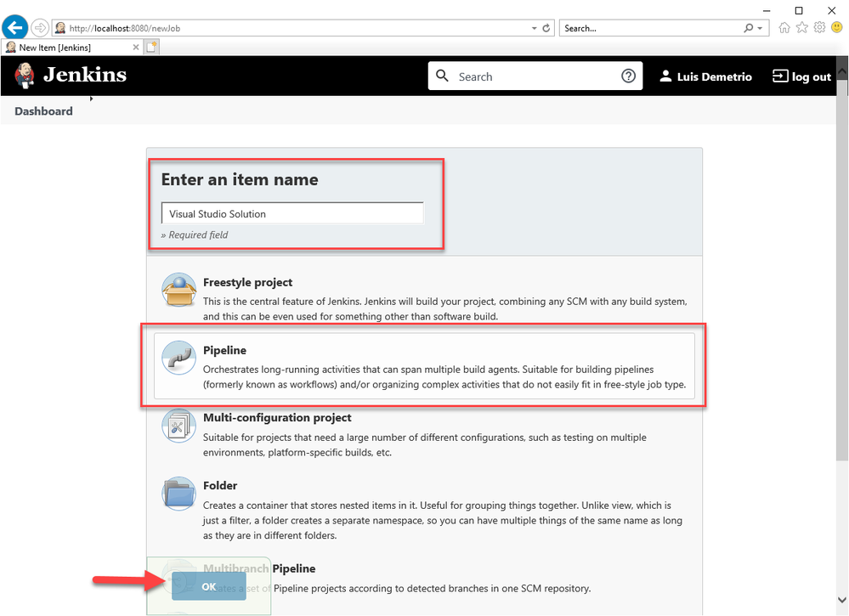Image resolution: width=849 pixels, height=616 pixels.
Task: Switch to the New Item [Jenkins] tab
Action: click(x=72, y=48)
